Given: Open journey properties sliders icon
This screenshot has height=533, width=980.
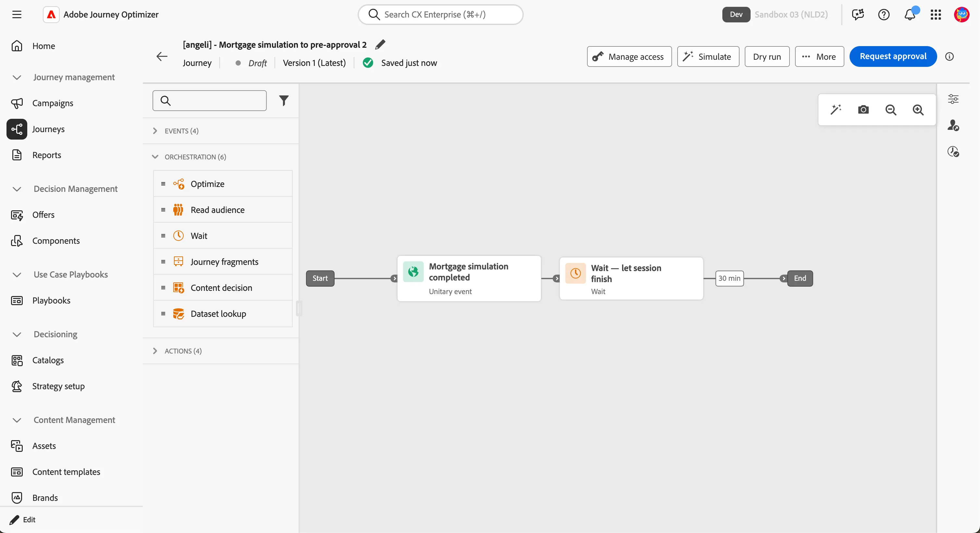Looking at the screenshot, I should point(953,99).
